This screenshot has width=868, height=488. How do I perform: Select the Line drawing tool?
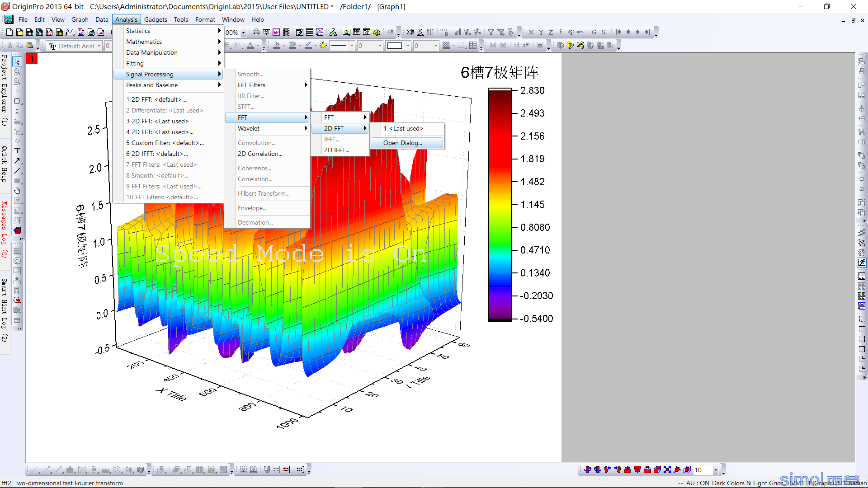[x=17, y=171]
